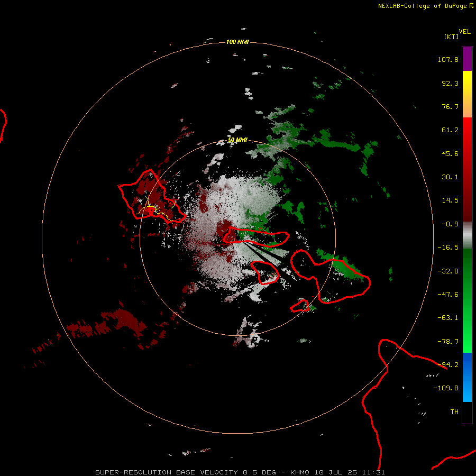This screenshot has width=476, height=476.
Task: Click the VEL legend title
Action: [464, 32]
